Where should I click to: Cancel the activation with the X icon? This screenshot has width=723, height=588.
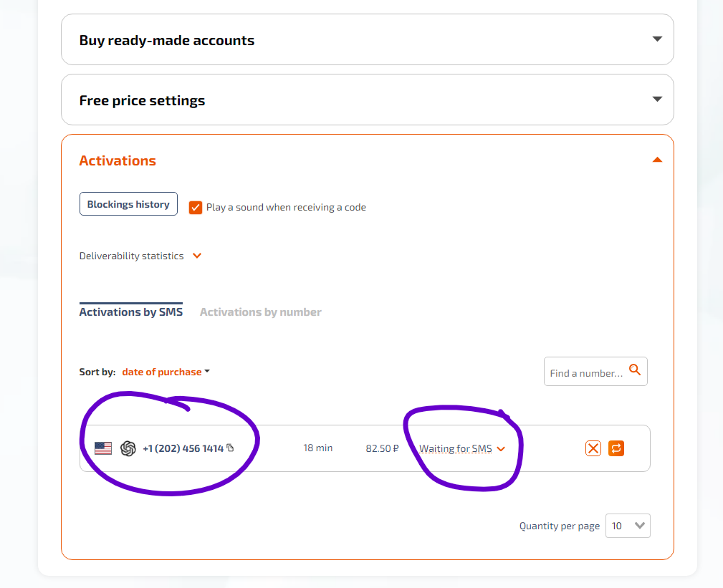593,448
